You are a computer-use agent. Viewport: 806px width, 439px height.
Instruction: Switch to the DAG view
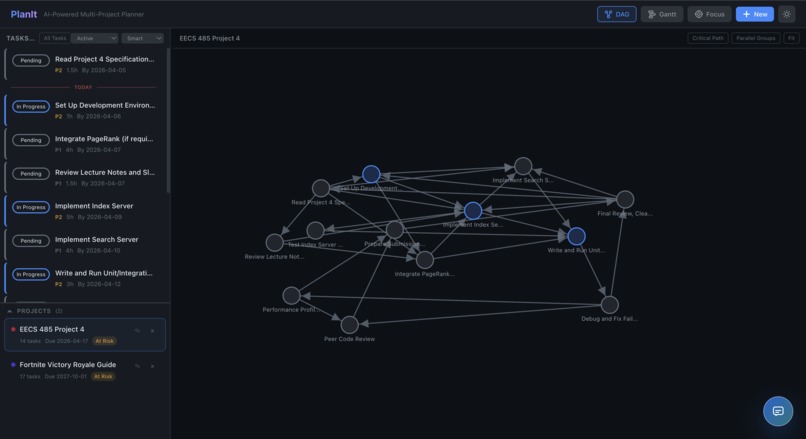tap(616, 14)
